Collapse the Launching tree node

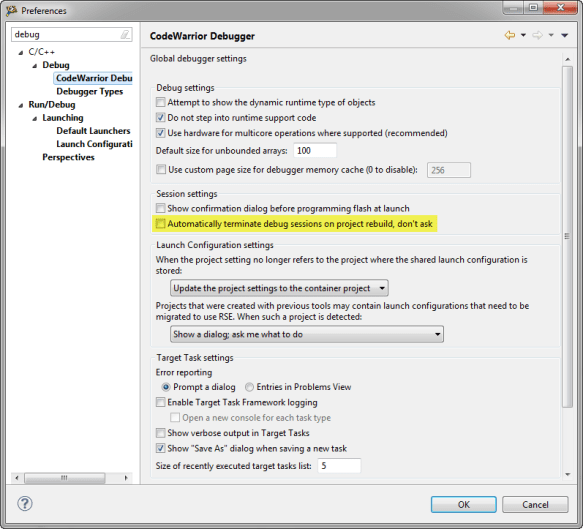35,119
